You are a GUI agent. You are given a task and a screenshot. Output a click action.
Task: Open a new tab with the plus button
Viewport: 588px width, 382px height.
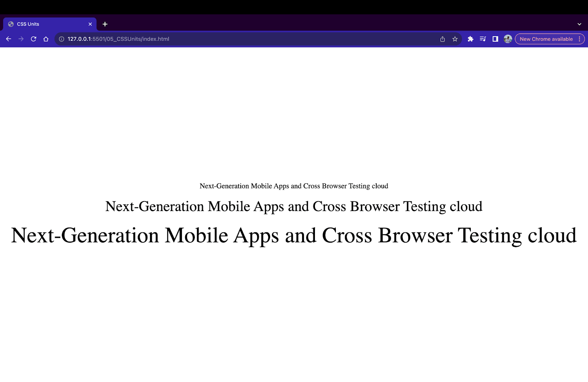[x=105, y=24]
